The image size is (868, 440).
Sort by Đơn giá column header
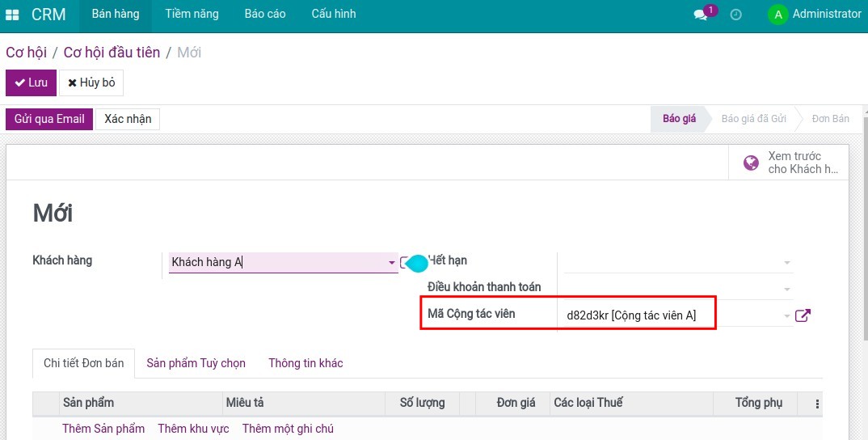pos(513,403)
